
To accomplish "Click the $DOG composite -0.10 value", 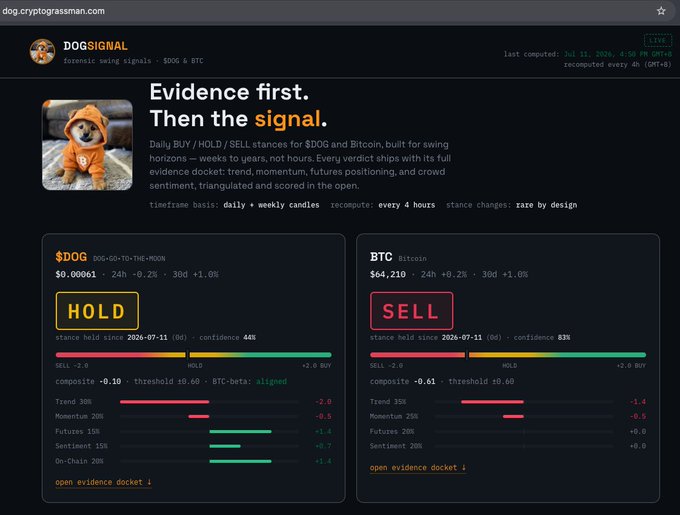I will click(110, 381).
